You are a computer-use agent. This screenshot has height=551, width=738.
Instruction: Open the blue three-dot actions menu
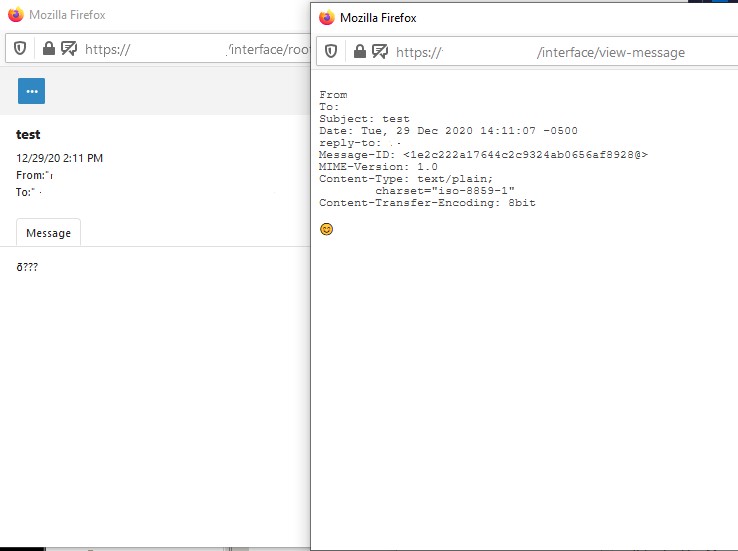click(x=31, y=91)
